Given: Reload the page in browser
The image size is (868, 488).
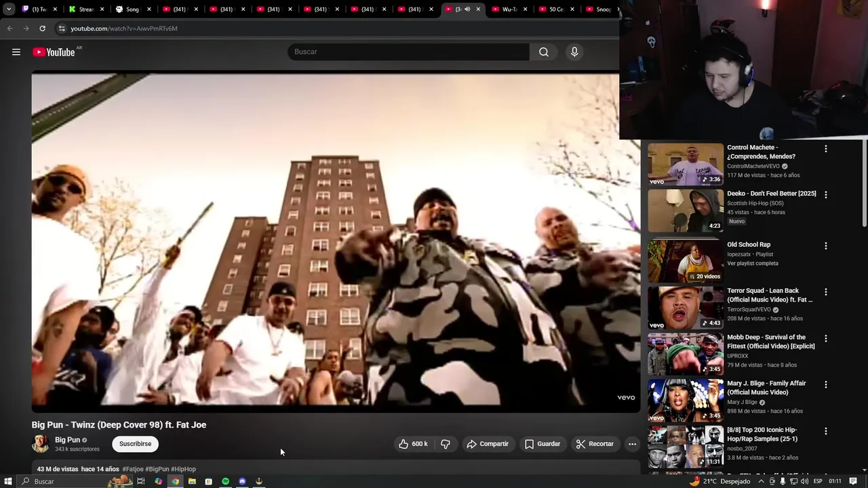Looking at the screenshot, I should tap(42, 28).
